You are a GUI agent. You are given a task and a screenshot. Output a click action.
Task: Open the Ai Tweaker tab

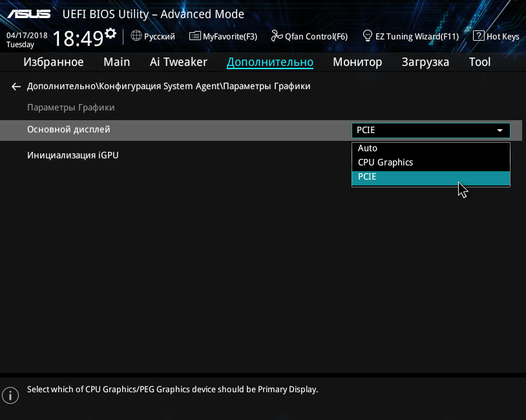tap(178, 62)
